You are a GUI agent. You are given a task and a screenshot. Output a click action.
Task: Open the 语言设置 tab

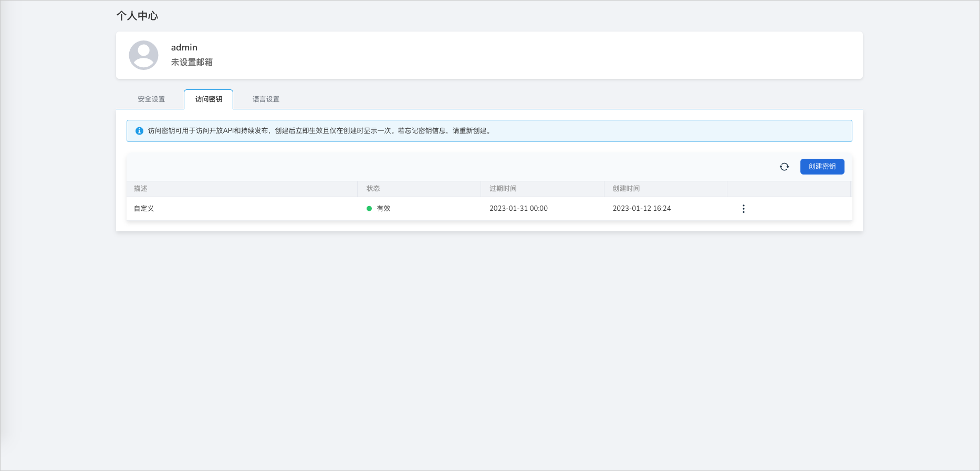tap(266, 99)
